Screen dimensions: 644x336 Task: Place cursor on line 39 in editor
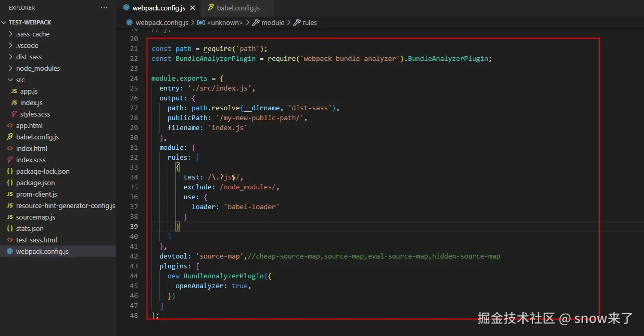312,226
